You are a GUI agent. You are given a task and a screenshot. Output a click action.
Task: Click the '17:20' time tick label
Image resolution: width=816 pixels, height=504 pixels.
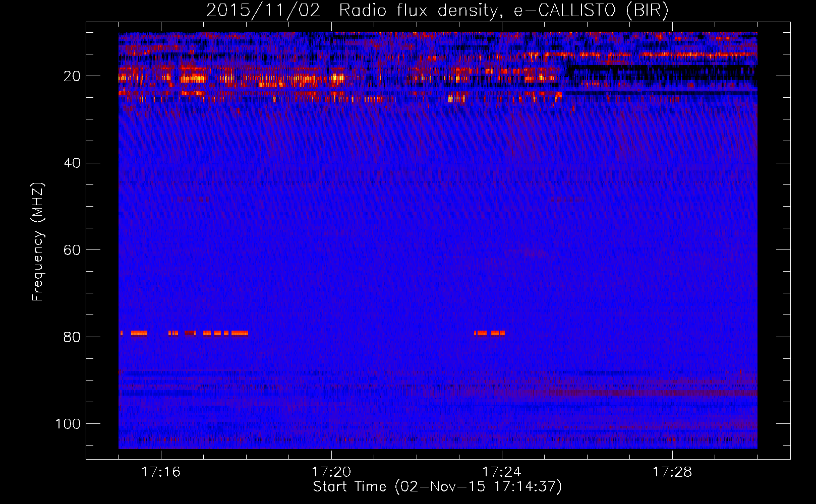pos(331,472)
